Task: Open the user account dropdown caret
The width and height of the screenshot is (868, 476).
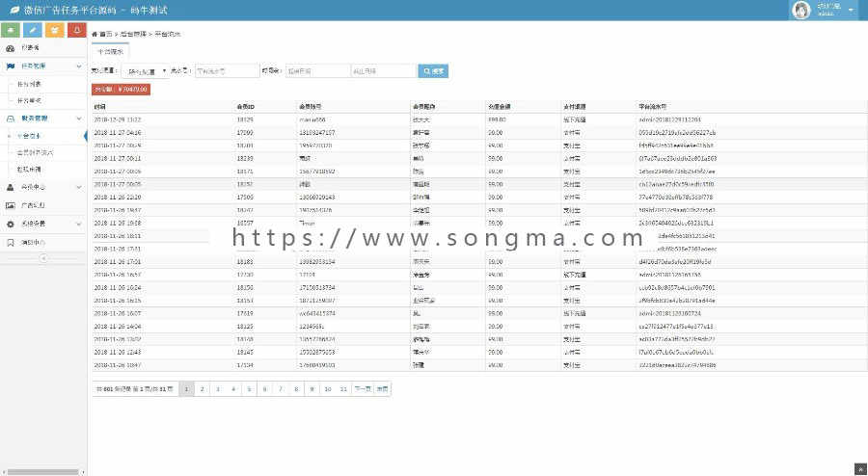Action: pyautogui.click(x=851, y=10)
